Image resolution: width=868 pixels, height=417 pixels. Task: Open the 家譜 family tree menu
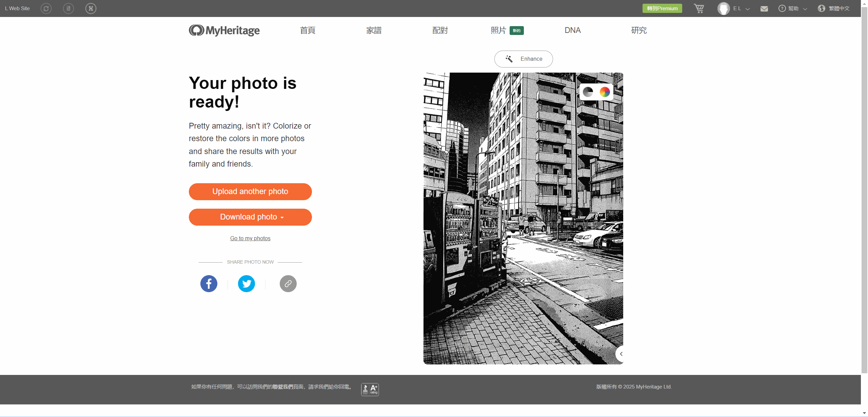point(374,31)
